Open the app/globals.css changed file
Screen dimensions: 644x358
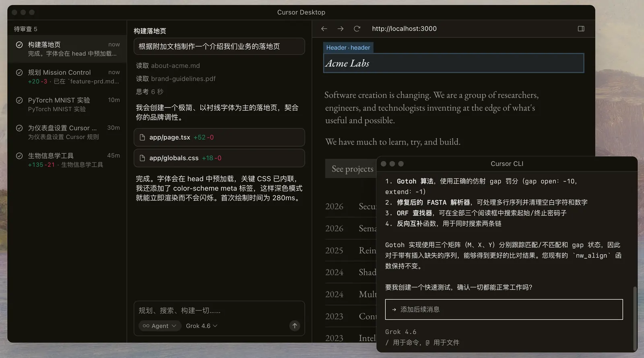pyautogui.click(x=219, y=158)
